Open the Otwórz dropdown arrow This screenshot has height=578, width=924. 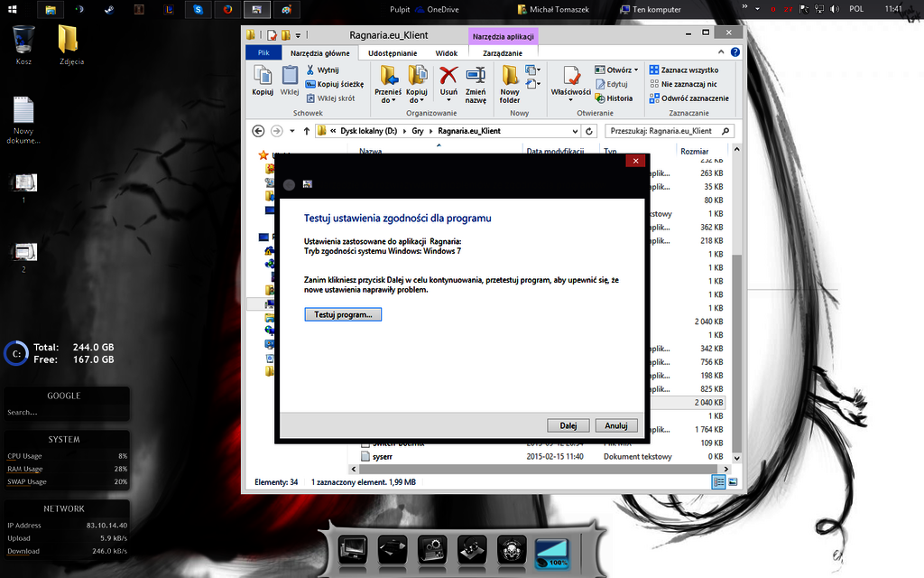(636, 70)
